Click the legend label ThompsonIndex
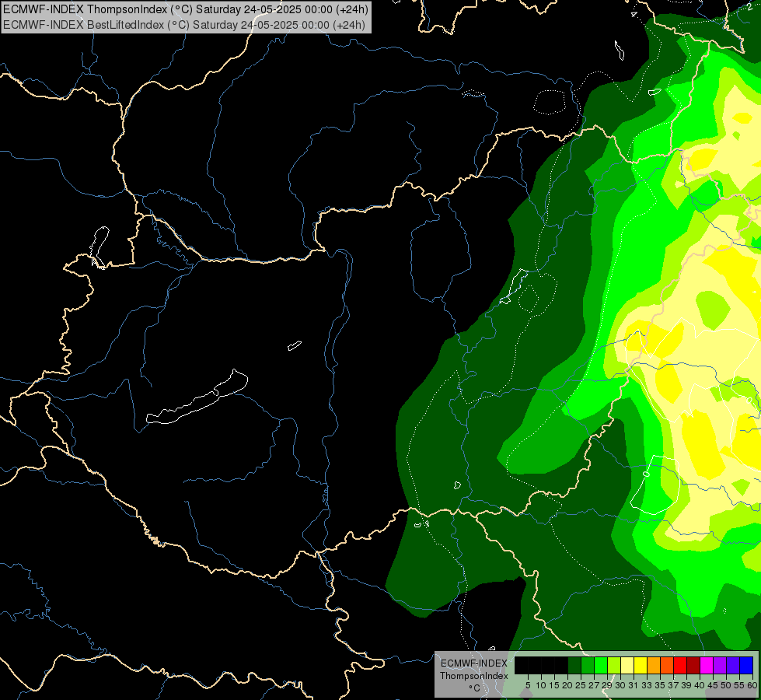The width and height of the screenshot is (761, 700). tap(473, 676)
